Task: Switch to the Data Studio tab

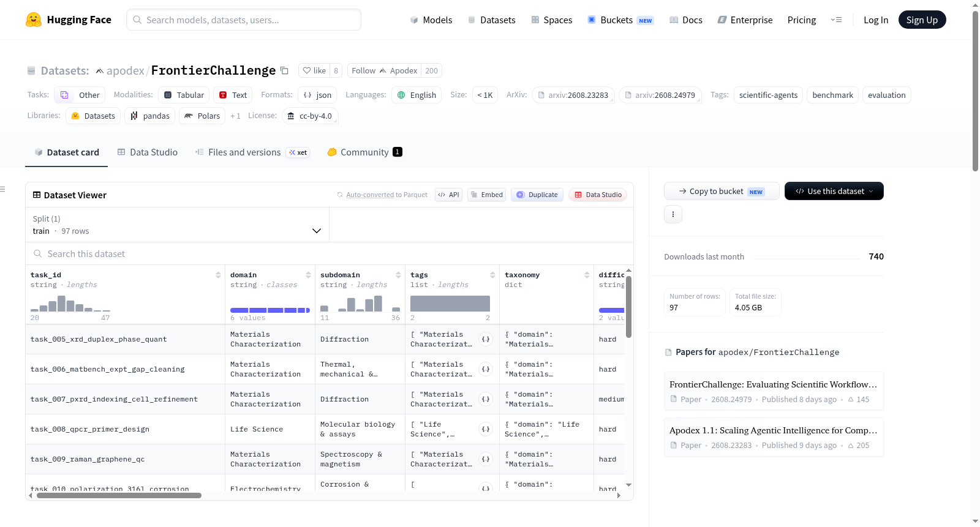Action: 147,152
